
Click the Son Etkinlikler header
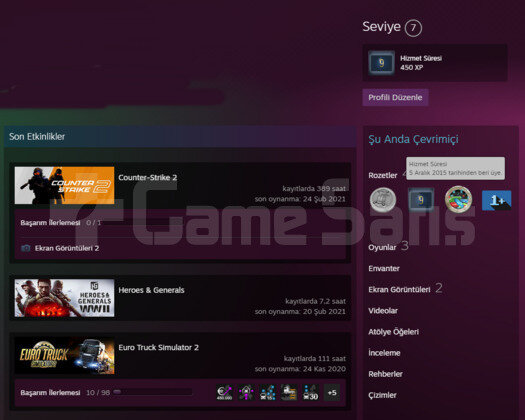[37, 137]
